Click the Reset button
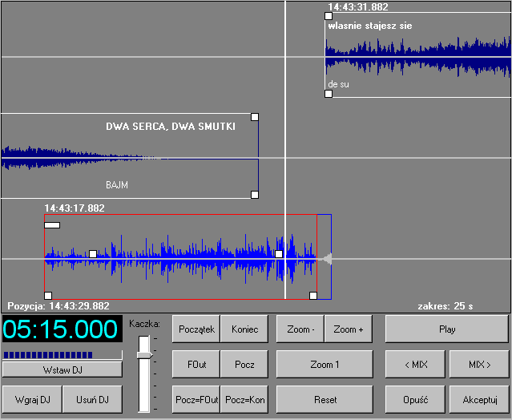 pos(325,399)
